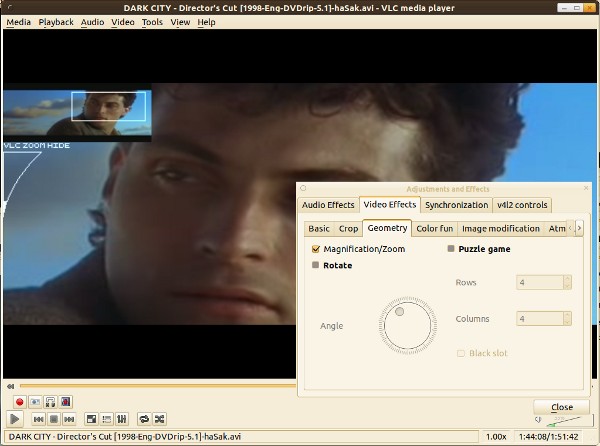Enable the Puzzle game checkbox
This screenshot has height=446, width=600.
coord(451,249)
